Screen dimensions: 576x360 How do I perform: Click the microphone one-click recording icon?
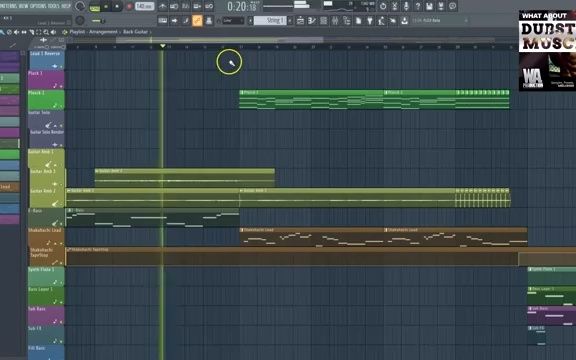[x=406, y=6]
